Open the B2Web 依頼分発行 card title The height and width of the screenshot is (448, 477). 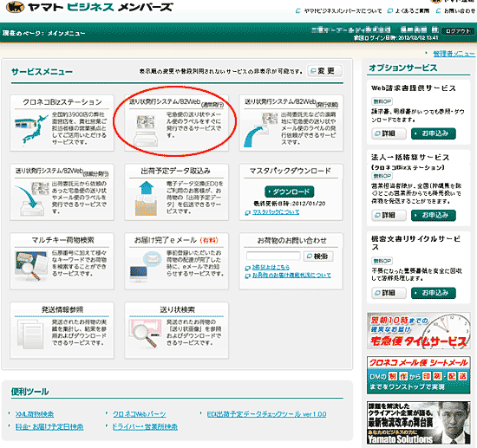(x=62, y=172)
